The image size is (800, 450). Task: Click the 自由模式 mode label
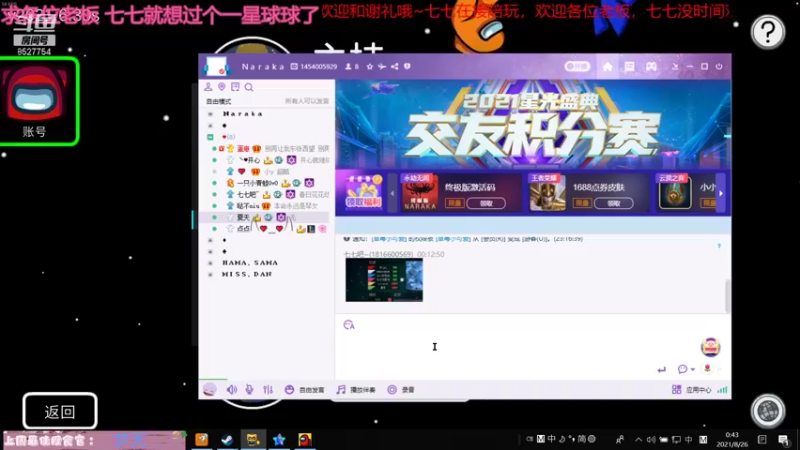coord(218,102)
